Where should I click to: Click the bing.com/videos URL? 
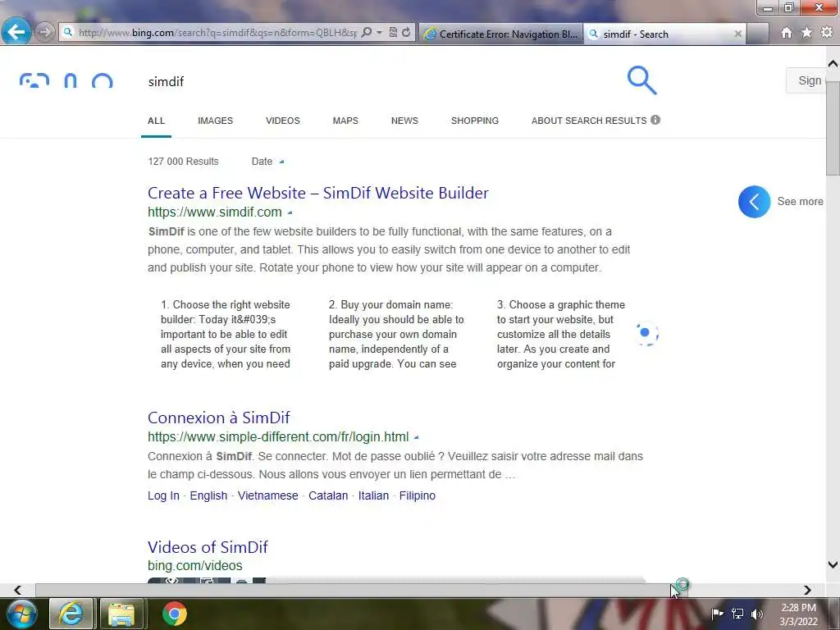195,566
